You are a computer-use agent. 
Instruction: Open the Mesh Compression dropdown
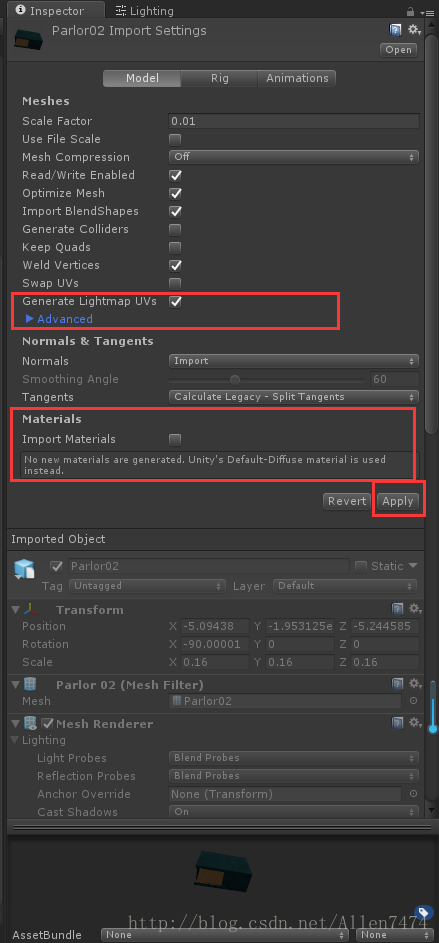click(293, 157)
